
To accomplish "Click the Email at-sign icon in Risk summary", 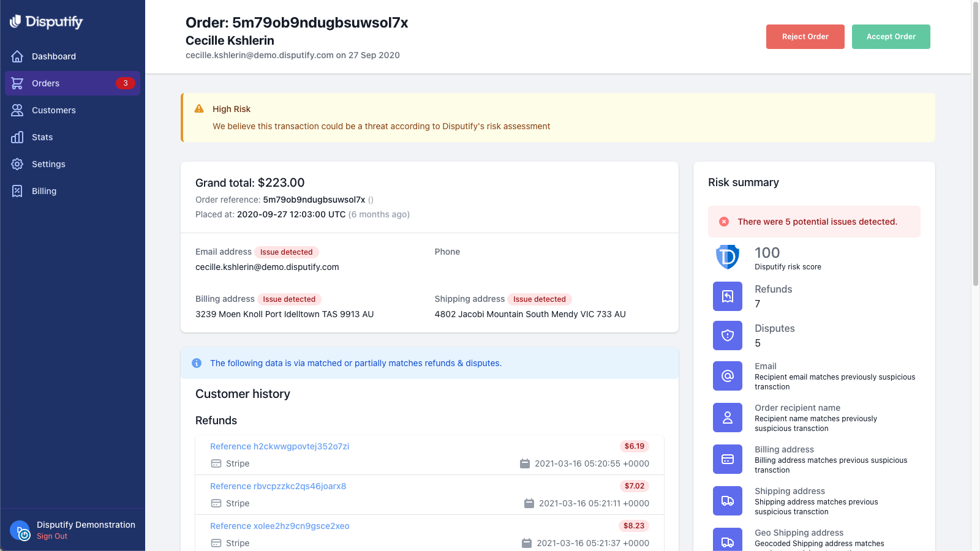I will tap(727, 375).
